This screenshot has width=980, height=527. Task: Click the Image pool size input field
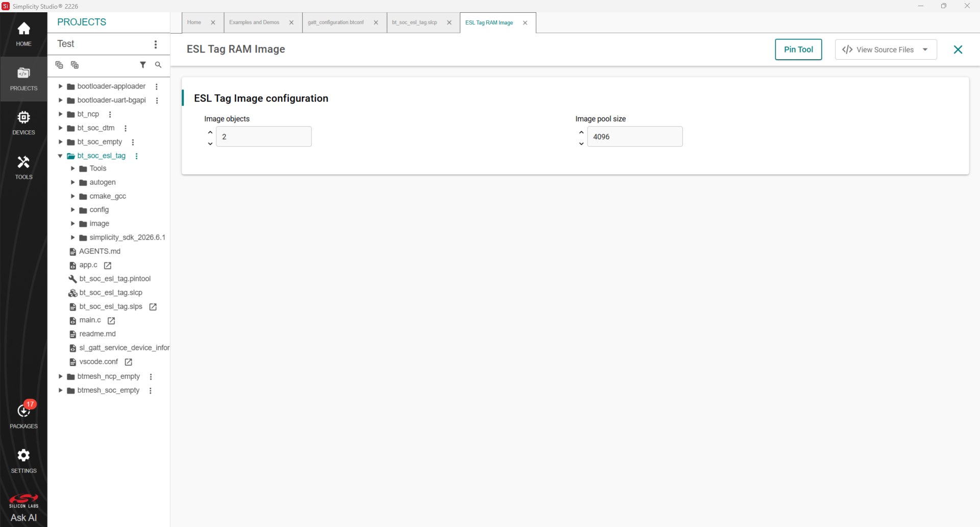tap(635, 137)
